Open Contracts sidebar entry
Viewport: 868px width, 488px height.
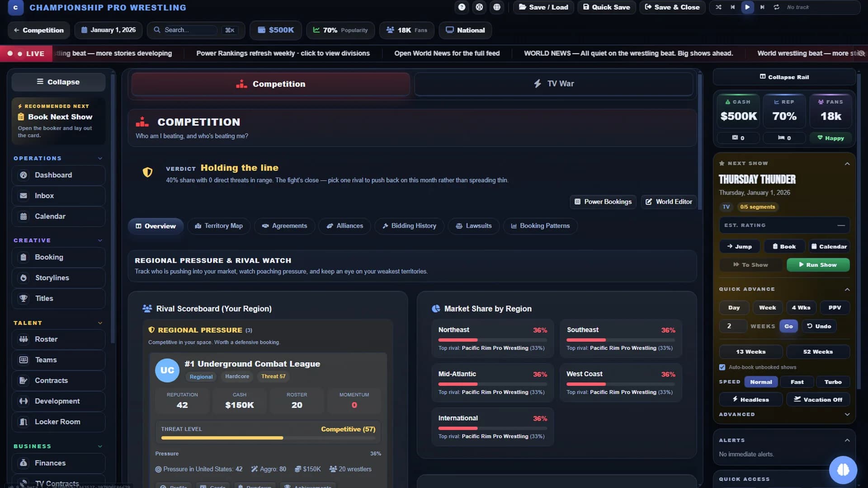(58, 381)
